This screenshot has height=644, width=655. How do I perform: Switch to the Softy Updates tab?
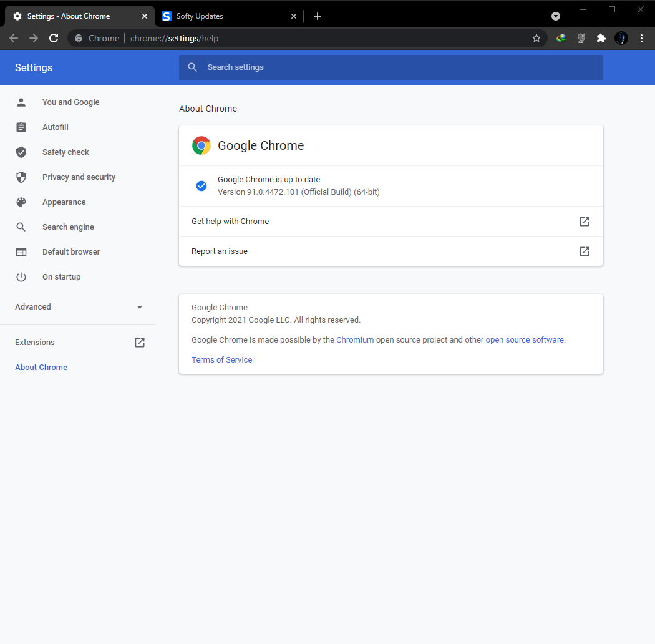[x=229, y=16]
